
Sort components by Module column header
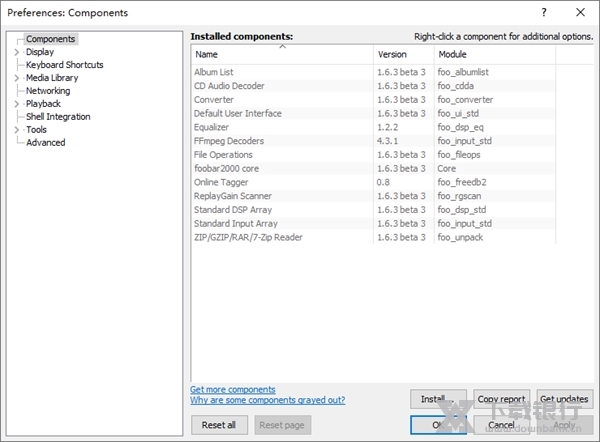point(495,54)
